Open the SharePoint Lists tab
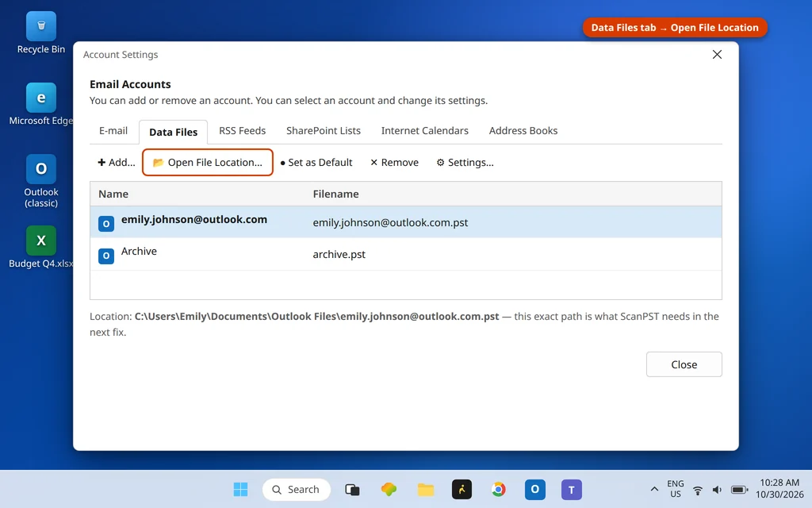 (x=324, y=131)
